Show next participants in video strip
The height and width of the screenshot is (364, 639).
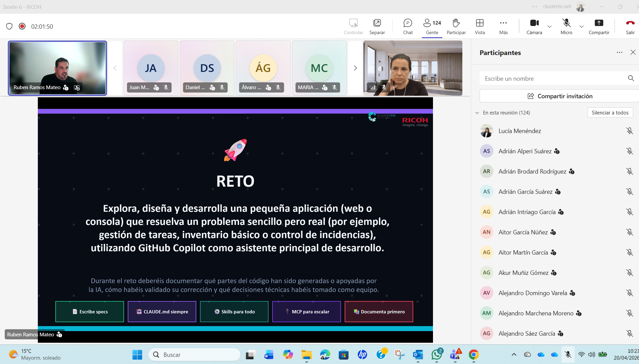(355, 68)
